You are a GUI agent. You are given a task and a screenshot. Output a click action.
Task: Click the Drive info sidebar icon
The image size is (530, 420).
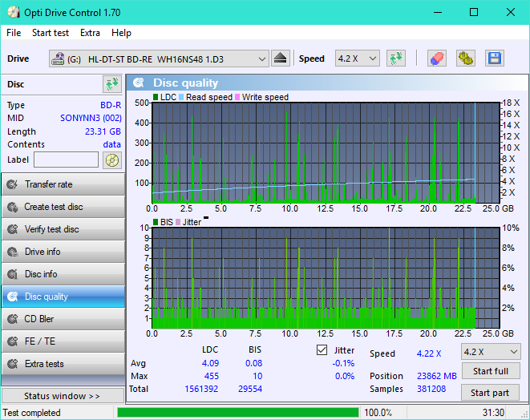13,252
